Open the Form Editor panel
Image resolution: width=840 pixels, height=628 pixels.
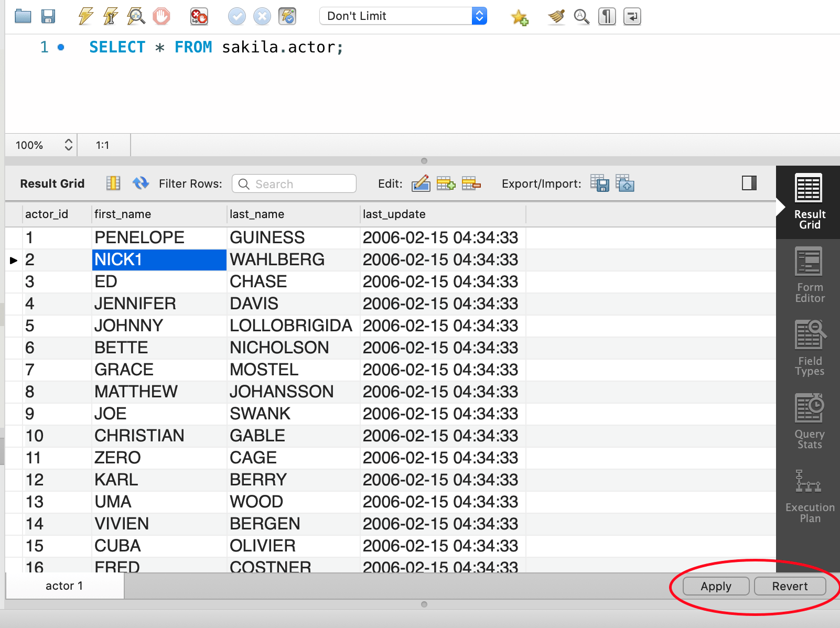809,276
